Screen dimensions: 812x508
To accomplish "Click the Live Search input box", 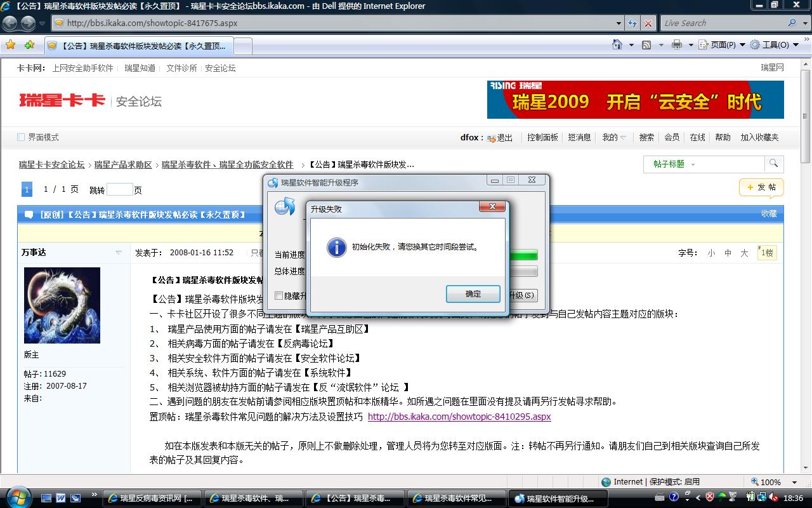I will pyautogui.click(x=723, y=23).
